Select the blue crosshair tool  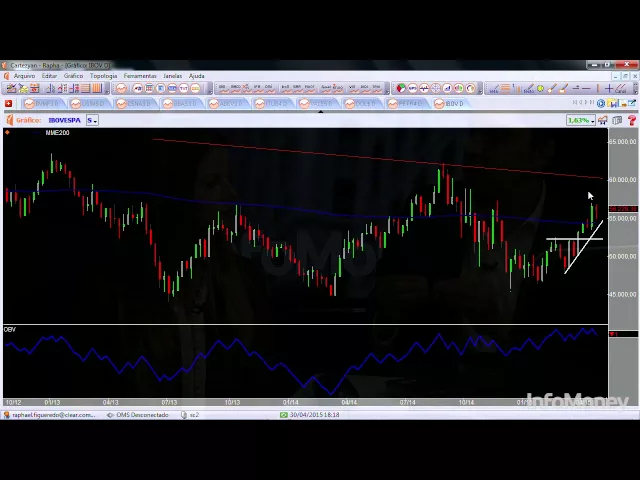[x=609, y=88]
